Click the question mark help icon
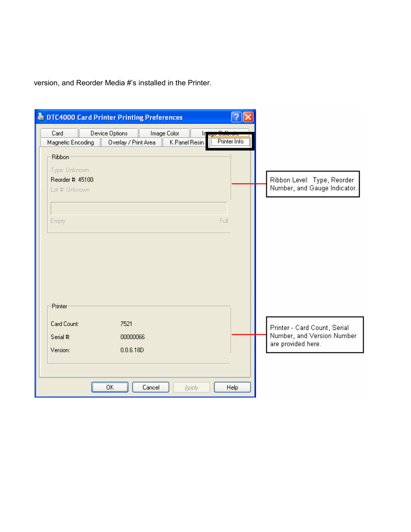 click(x=236, y=117)
